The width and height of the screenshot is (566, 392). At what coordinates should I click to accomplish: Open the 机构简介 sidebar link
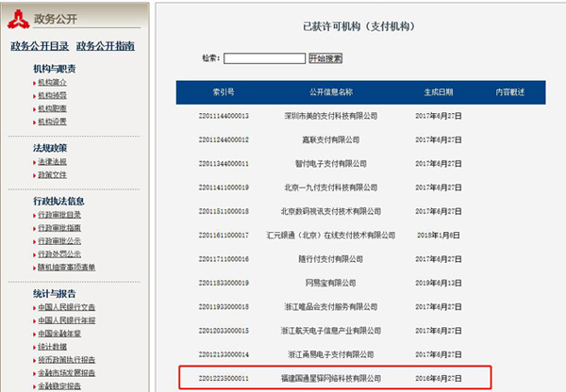[52, 83]
